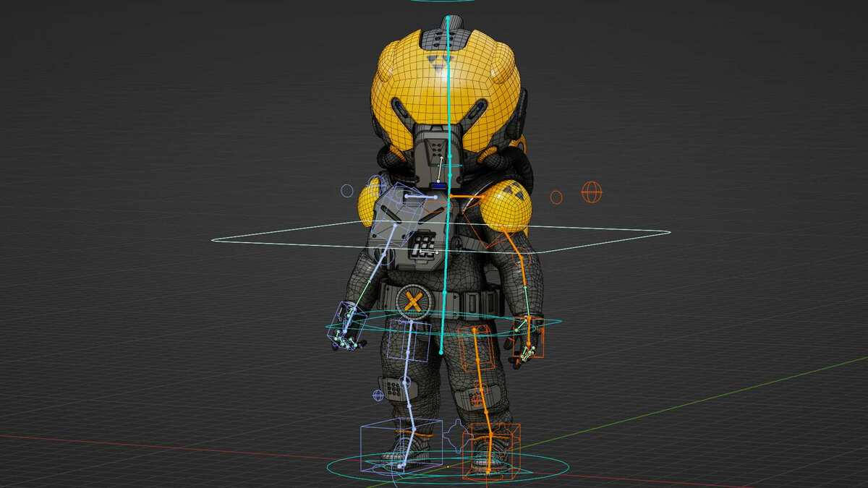Select the cyan spine bone
Screen dimensions: 868x488
tap(447, 184)
